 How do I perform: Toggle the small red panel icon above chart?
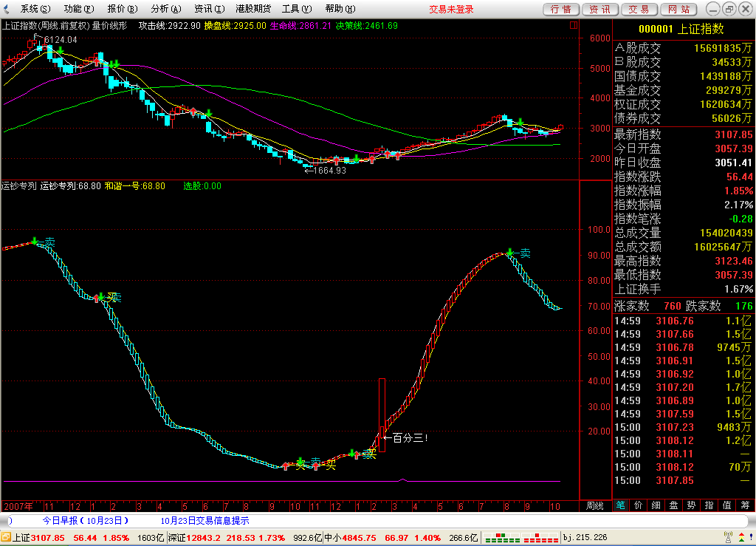[573, 25]
